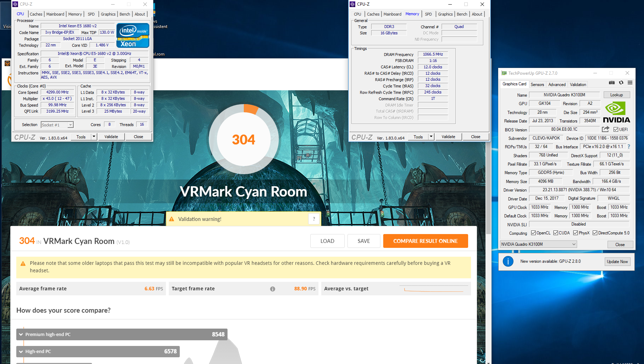Click Validate in left CPU-Z window

click(x=111, y=137)
